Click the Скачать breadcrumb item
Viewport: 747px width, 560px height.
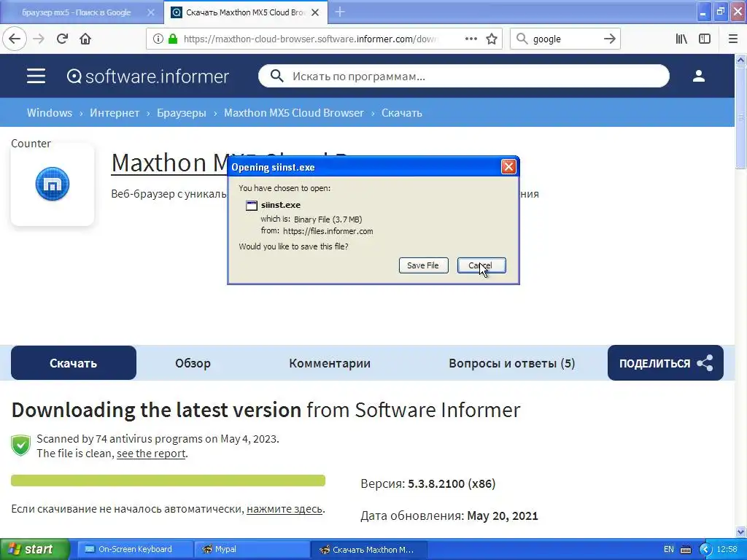point(402,113)
